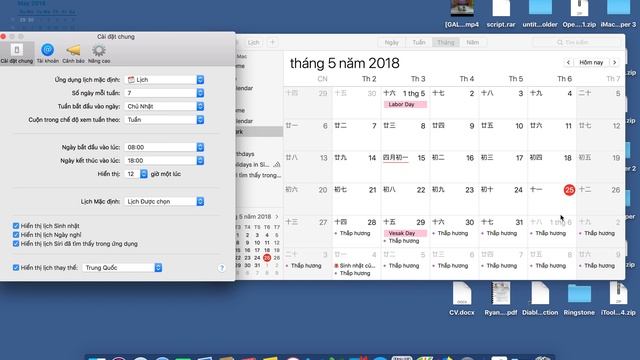640x360 pixels.
Task: Select day 10 in the month grid
Action: click(x=519, y=126)
